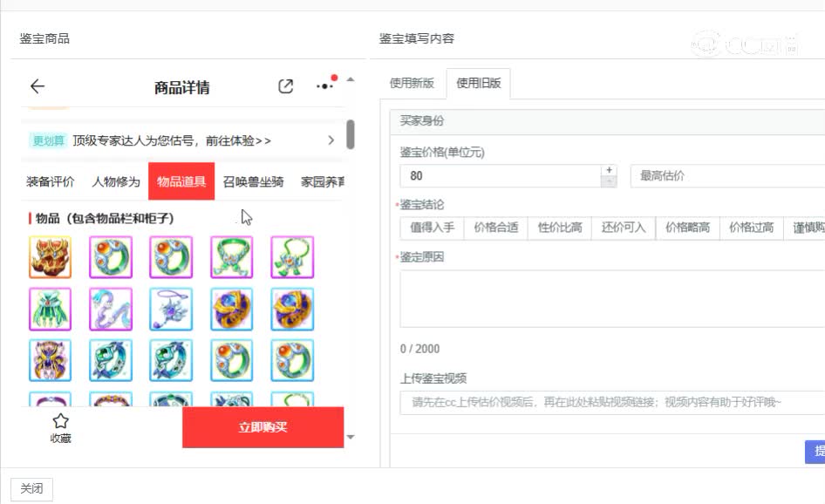The width and height of the screenshot is (825, 504).
Task: Go back using the left arrow icon
Action: tap(37, 86)
